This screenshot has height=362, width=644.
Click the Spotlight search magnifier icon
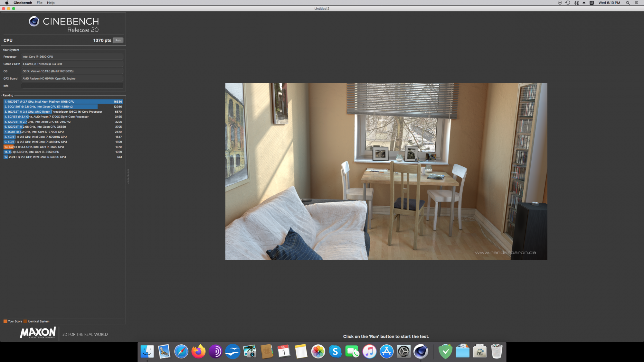click(x=628, y=3)
